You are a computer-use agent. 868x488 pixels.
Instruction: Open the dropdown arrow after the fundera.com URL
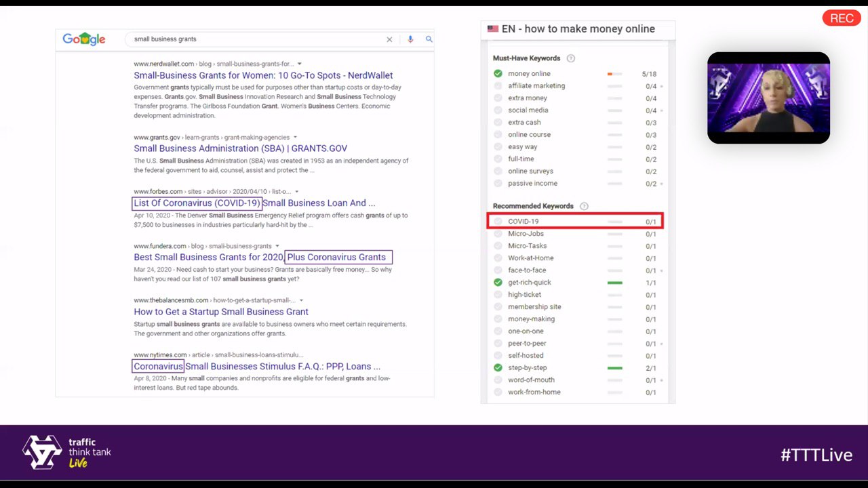click(x=277, y=246)
